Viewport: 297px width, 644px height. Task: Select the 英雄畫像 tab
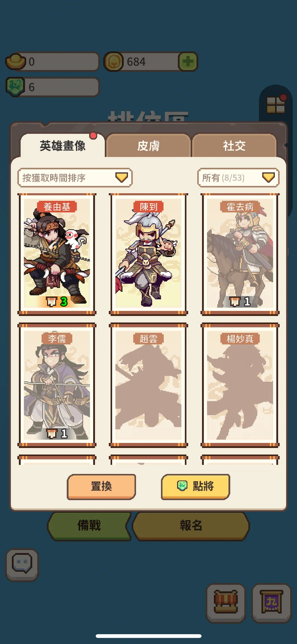[63, 146]
